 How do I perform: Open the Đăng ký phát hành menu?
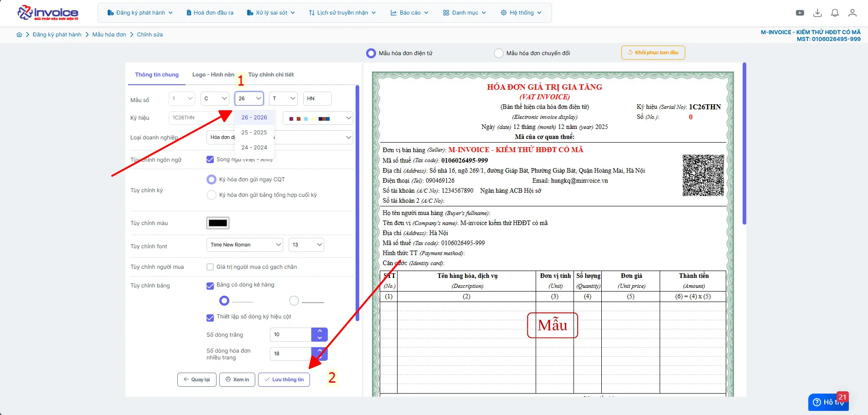coord(140,13)
